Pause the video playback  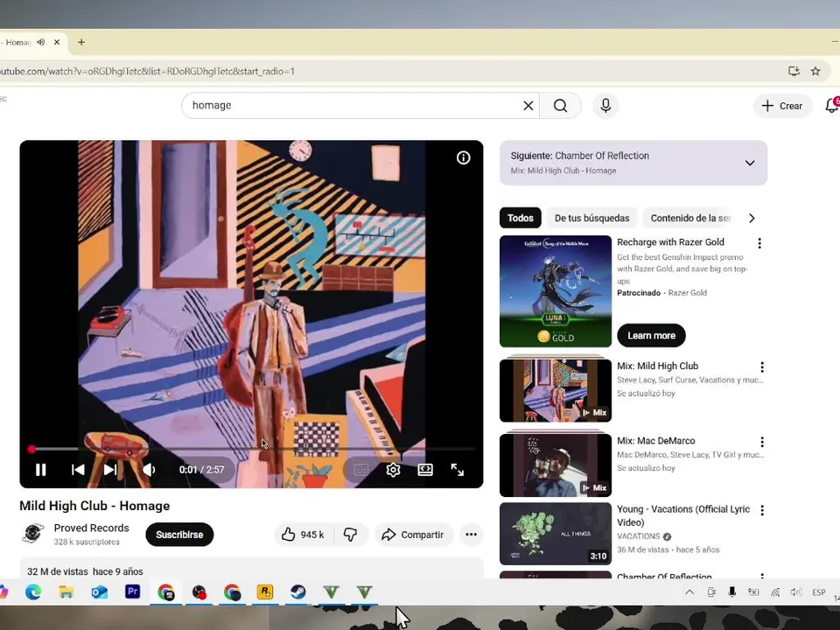[41, 470]
